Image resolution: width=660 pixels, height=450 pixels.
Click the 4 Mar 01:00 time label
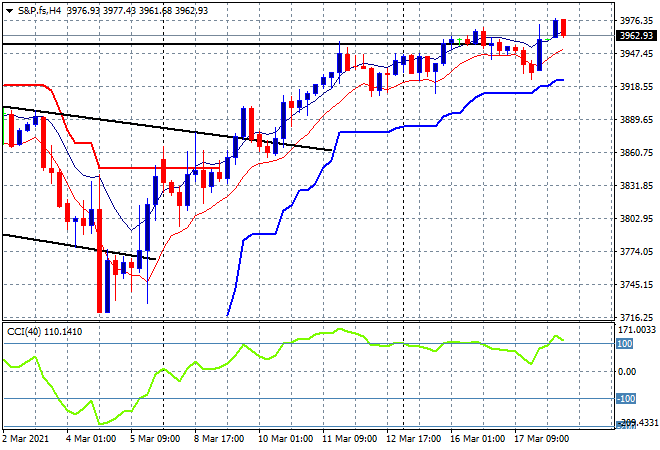pyautogui.click(x=91, y=439)
